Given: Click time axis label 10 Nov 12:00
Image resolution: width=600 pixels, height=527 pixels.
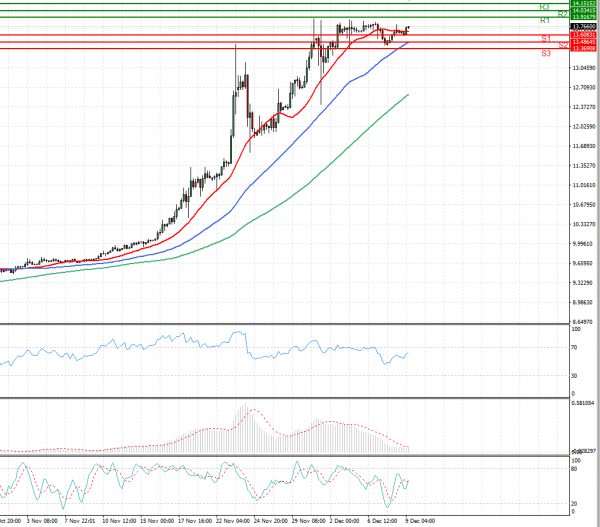Looking at the screenshot, I should 119,521.
